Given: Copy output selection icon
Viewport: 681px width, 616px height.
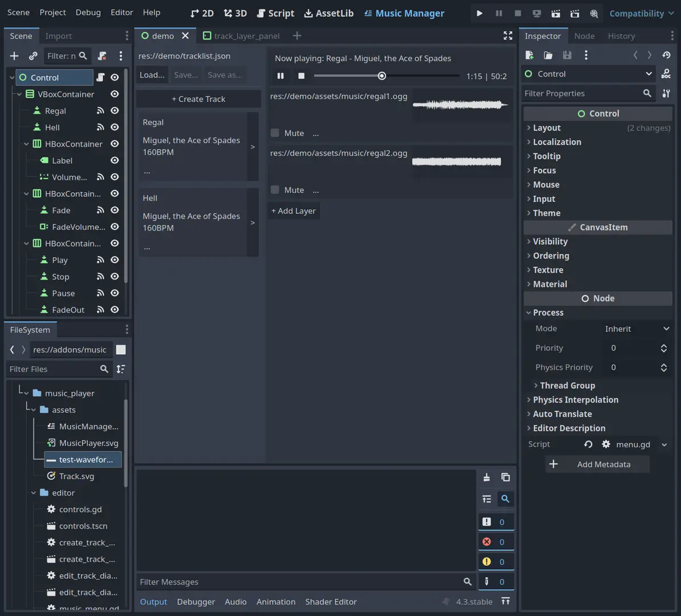Looking at the screenshot, I should pyautogui.click(x=505, y=477).
